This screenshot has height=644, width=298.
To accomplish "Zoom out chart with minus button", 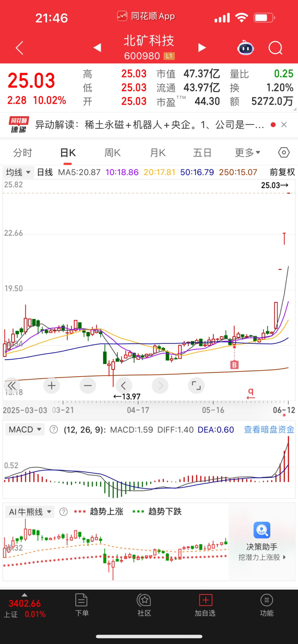I will point(88,386).
